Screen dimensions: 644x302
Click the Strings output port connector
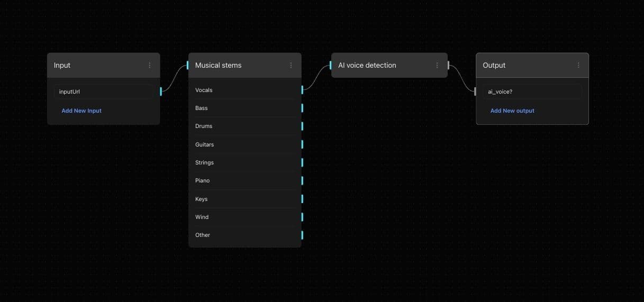point(302,162)
